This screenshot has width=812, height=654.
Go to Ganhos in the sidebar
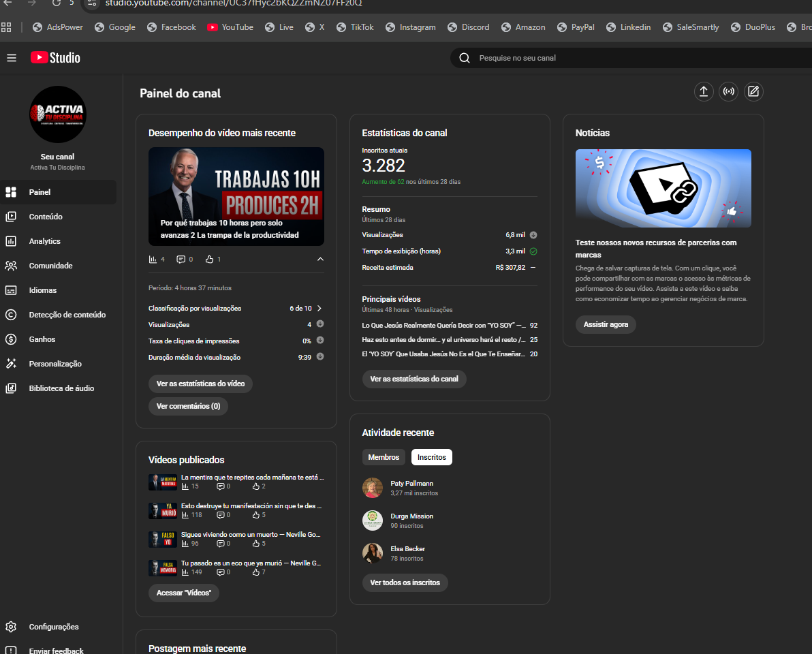tap(42, 339)
